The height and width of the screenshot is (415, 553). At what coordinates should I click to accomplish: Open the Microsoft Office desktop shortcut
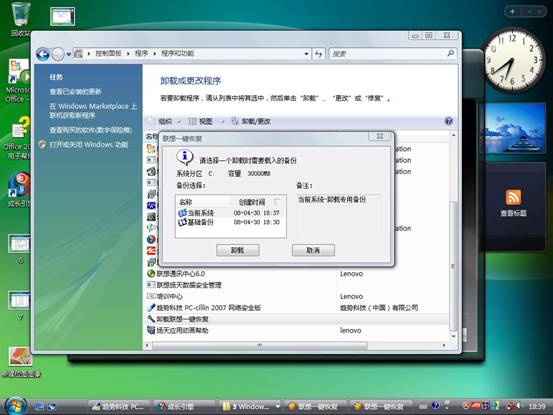pyautogui.click(x=18, y=81)
